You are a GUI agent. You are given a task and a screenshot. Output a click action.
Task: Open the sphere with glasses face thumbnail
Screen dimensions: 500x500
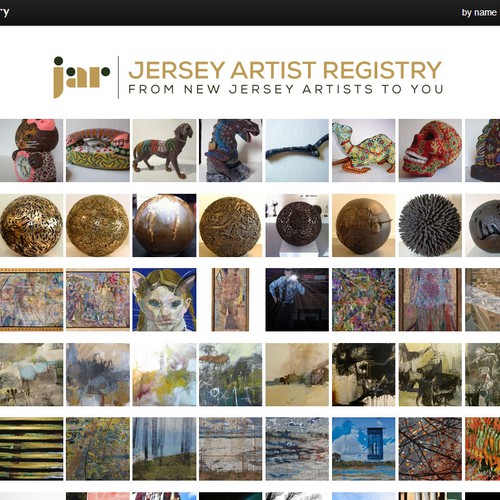coord(363,225)
